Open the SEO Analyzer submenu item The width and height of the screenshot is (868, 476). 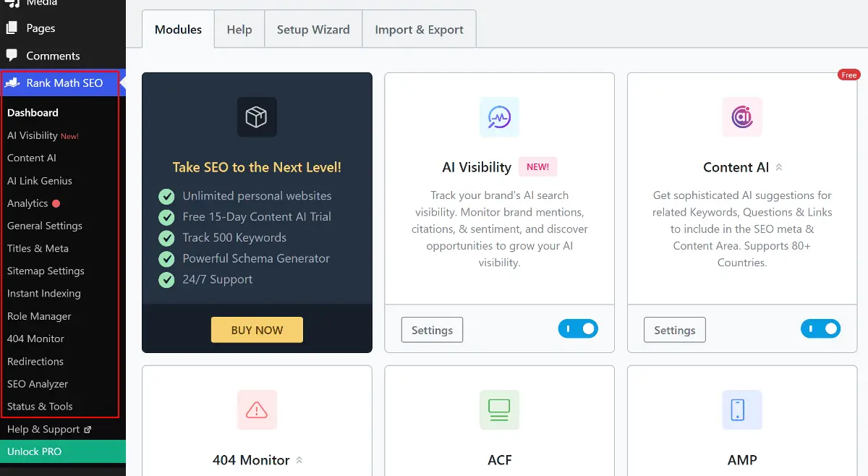[38, 383]
